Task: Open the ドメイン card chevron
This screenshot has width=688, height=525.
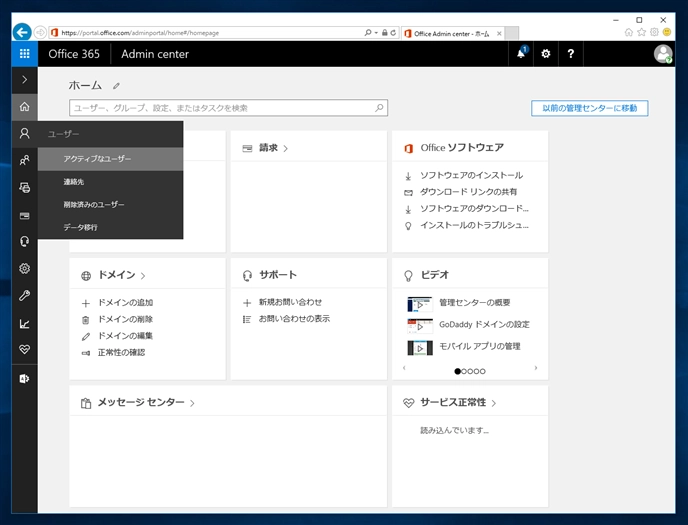Action: (143, 276)
